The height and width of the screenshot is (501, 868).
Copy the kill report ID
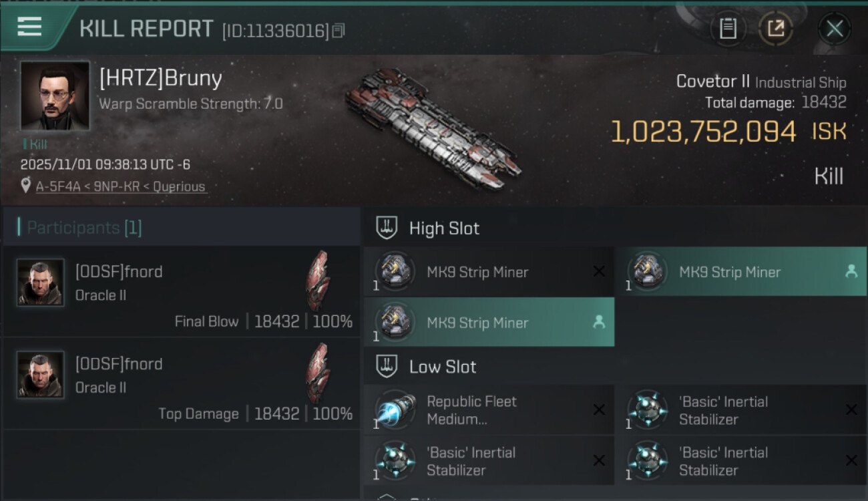point(339,31)
